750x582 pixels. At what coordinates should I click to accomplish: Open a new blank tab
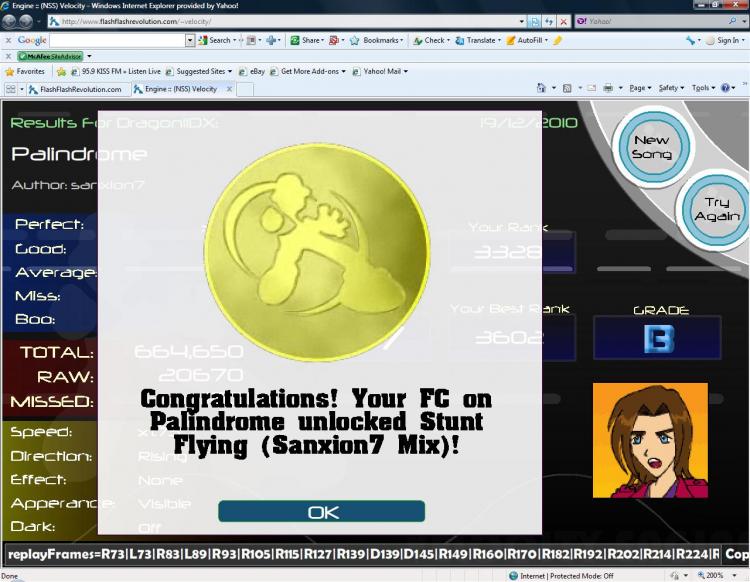coord(245,89)
